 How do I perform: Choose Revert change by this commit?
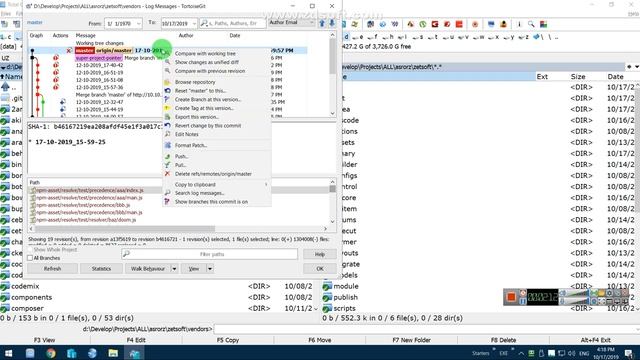[208, 126]
